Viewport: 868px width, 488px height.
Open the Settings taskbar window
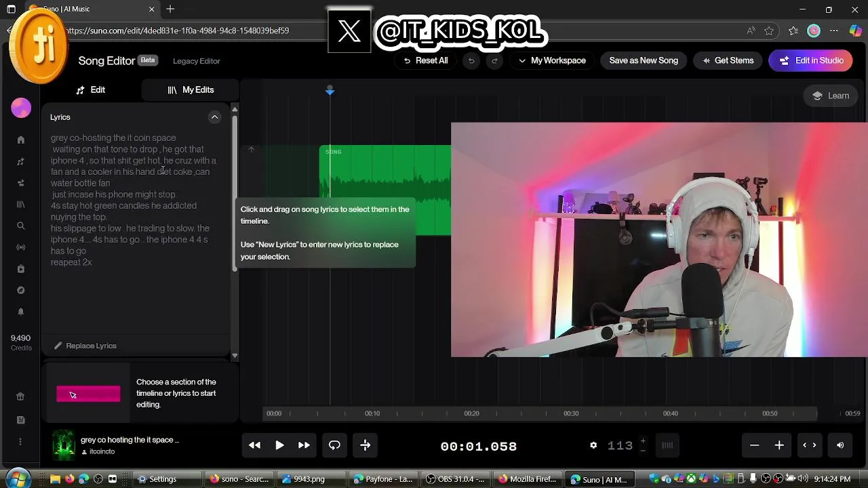pos(167,479)
